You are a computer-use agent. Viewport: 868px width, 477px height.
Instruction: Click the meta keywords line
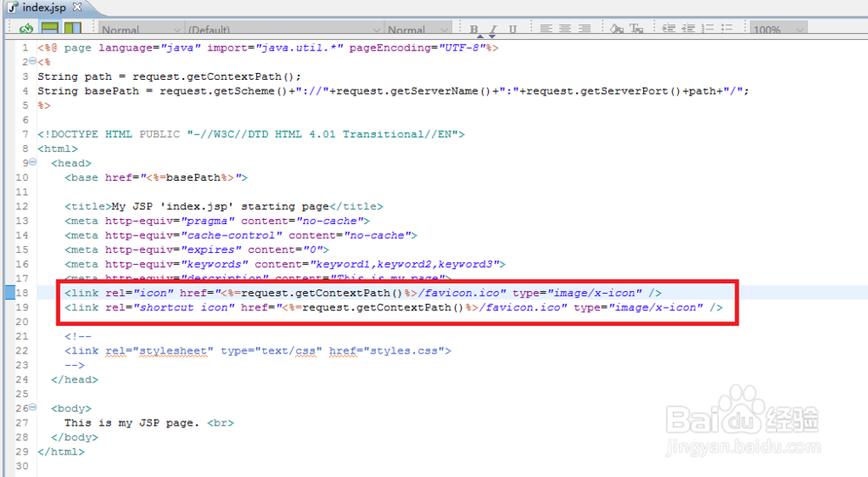coord(285,264)
